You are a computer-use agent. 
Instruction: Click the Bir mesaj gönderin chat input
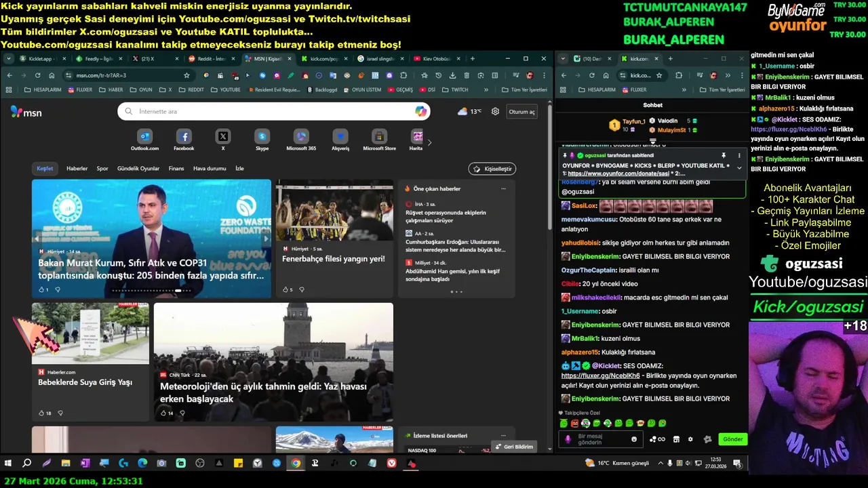[x=599, y=439]
